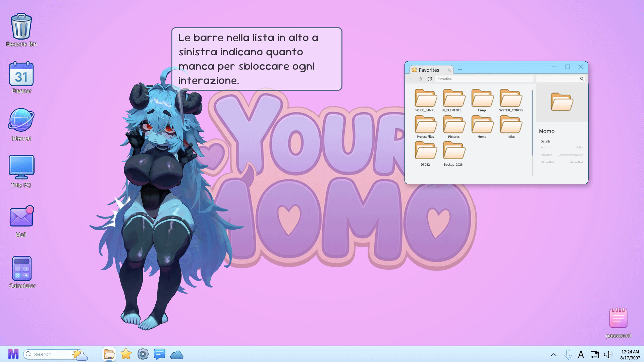This screenshot has width=644, height=362.
Task: Open the chat message taskbar icon
Action: click(160, 354)
